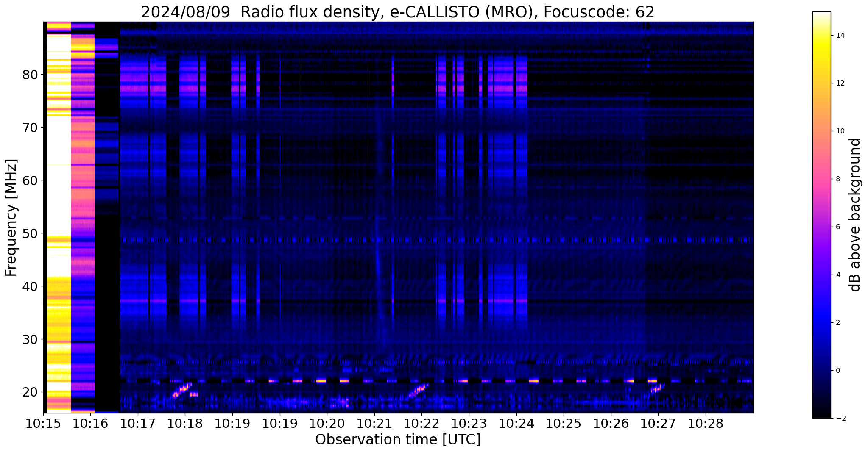The height and width of the screenshot is (452, 868).
Task: Click the 30 MHz frequency tick label
Action: [x=30, y=339]
